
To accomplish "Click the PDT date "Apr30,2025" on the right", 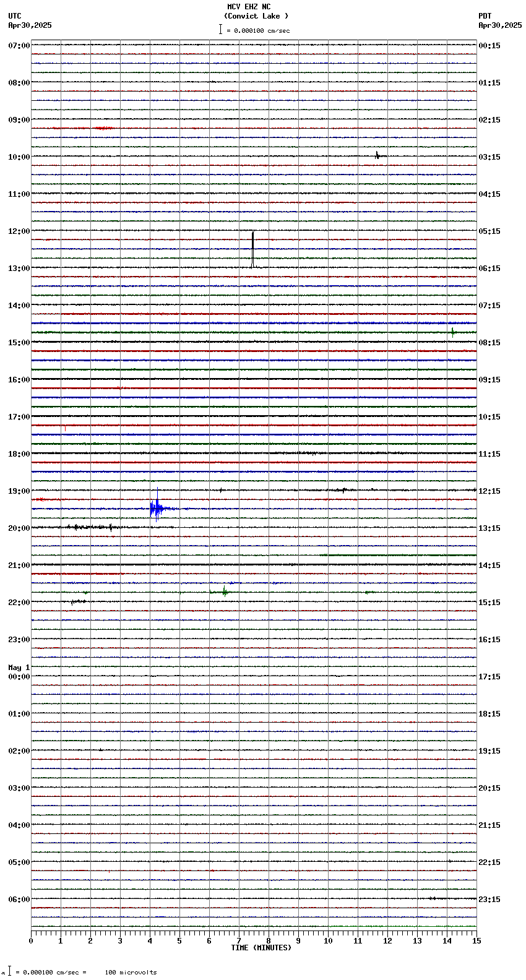I will pyautogui.click(x=500, y=25).
